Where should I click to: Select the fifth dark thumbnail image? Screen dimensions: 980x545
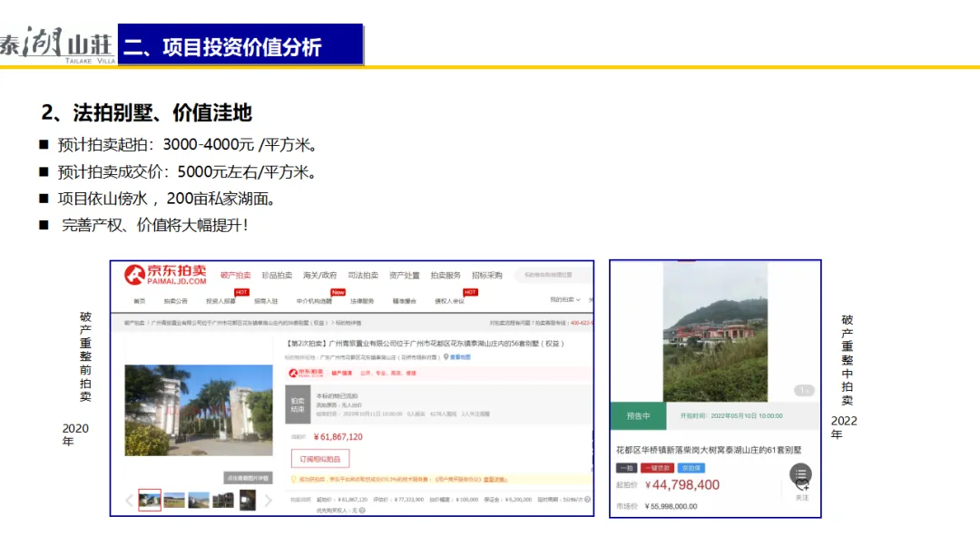(248, 500)
